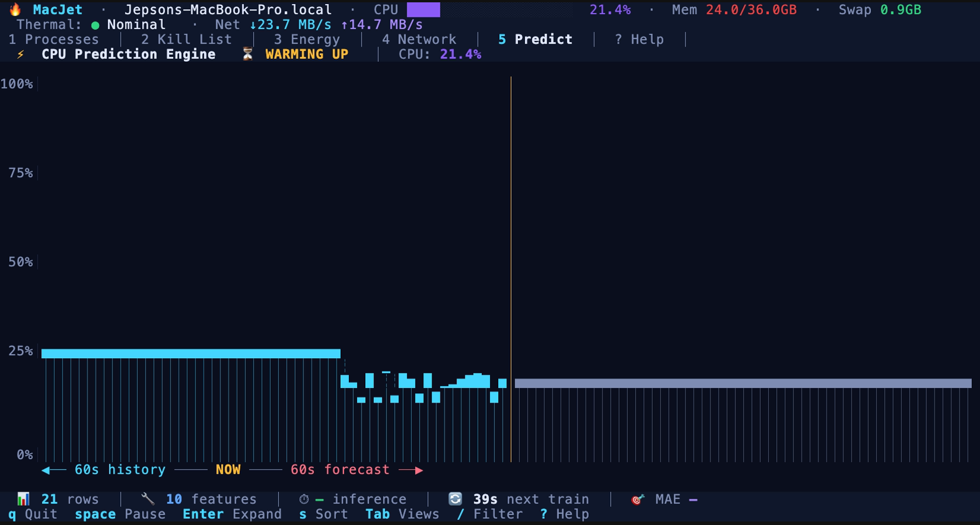Click ? Help in footer

pyautogui.click(x=565, y=514)
